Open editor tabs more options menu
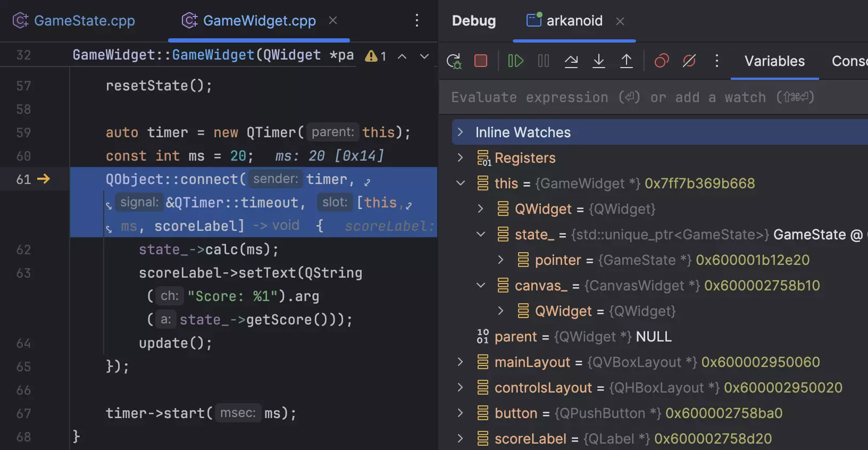 tap(417, 21)
